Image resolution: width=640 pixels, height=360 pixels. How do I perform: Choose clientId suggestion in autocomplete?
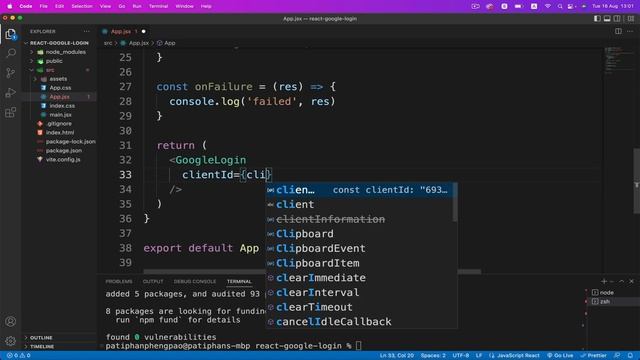tap(359, 190)
